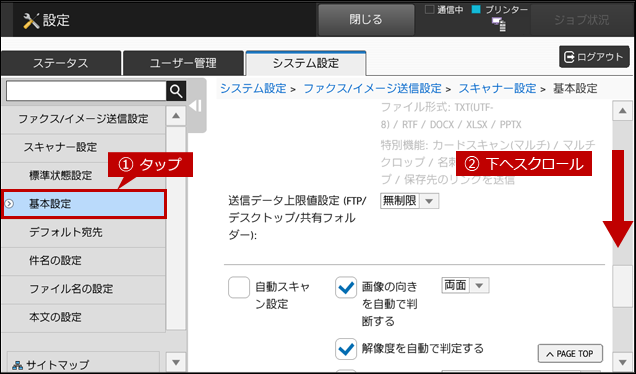636x374 pixels.
Task: Follow the ファクス/イメージ送信設定 breadcrumb link
Action: [x=372, y=88]
